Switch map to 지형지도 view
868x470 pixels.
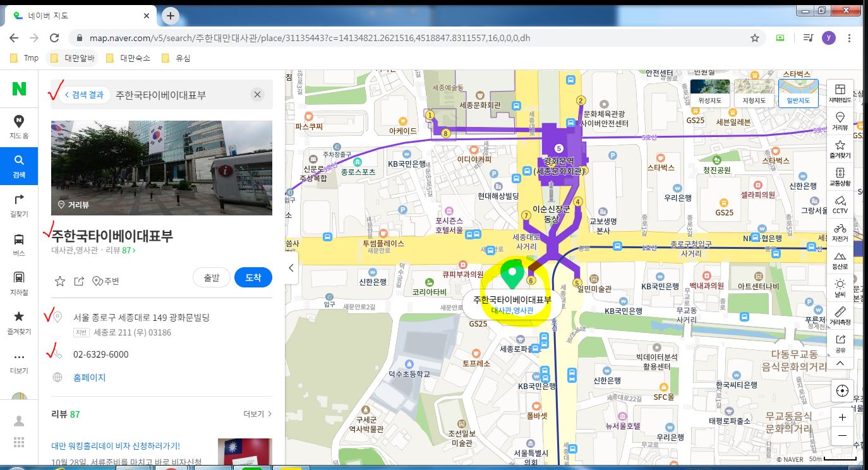[754, 93]
